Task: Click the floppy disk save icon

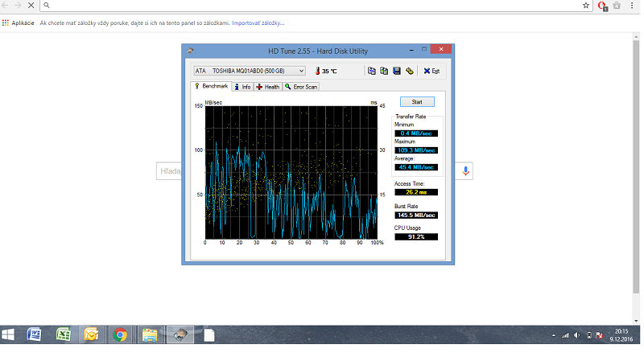Action: (x=396, y=71)
